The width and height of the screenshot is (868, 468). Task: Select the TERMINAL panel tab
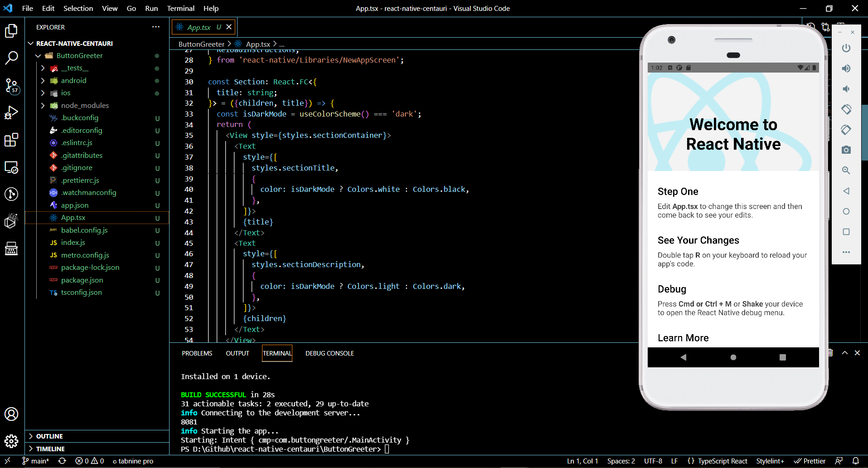(x=277, y=353)
